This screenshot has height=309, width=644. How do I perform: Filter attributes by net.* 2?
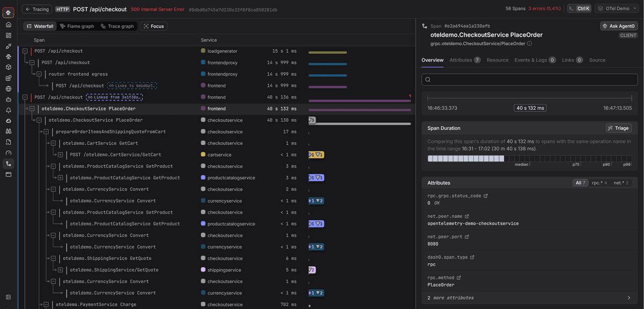click(621, 183)
